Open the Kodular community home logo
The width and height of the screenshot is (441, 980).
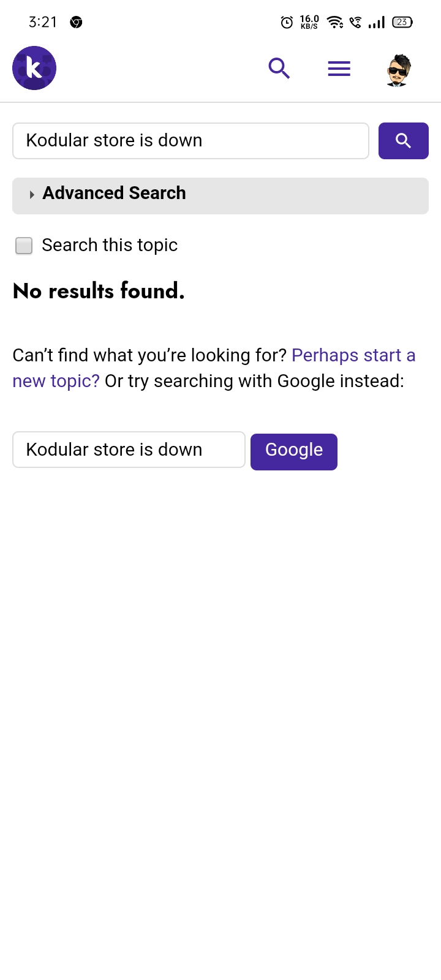[x=34, y=68]
